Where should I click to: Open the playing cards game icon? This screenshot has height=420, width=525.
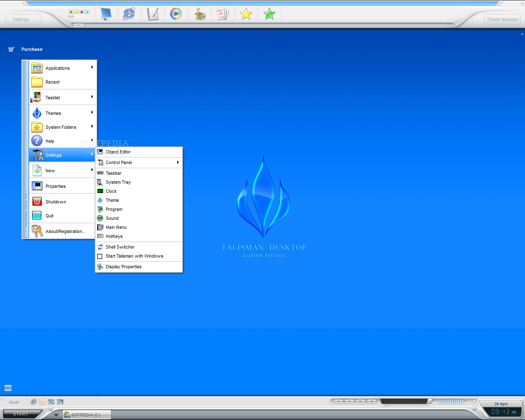click(x=223, y=14)
